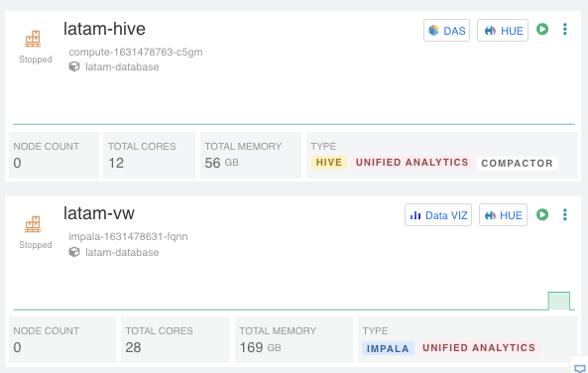Image resolution: width=588 pixels, height=373 pixels.
Task: Open HUE for latam-vw warehouse
Action: [503, 215]
